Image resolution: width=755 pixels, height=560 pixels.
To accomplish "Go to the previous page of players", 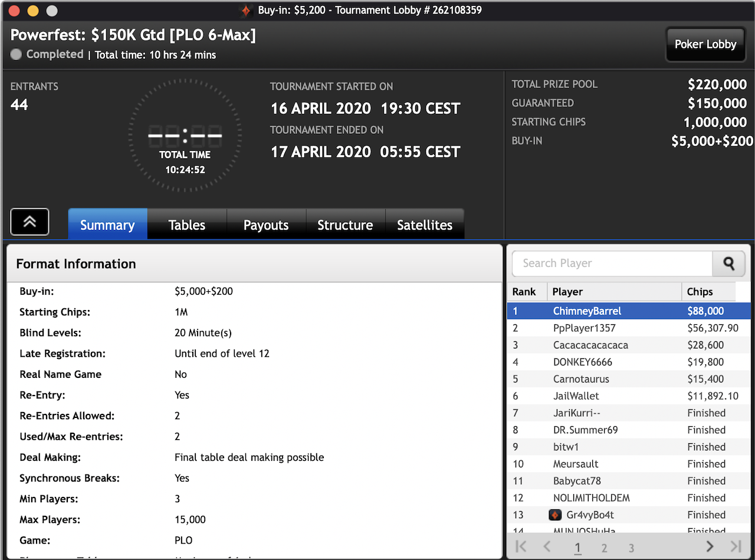I will pos(546,546).
